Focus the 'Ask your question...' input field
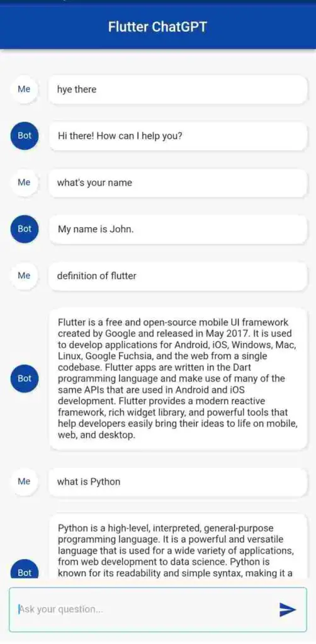This screenshot has width=316, height=644. [158, 609]
